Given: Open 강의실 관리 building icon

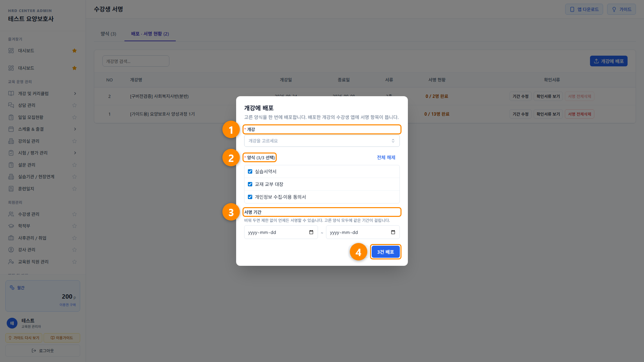Looking at the screenshot, I should (x=11, y=141).
